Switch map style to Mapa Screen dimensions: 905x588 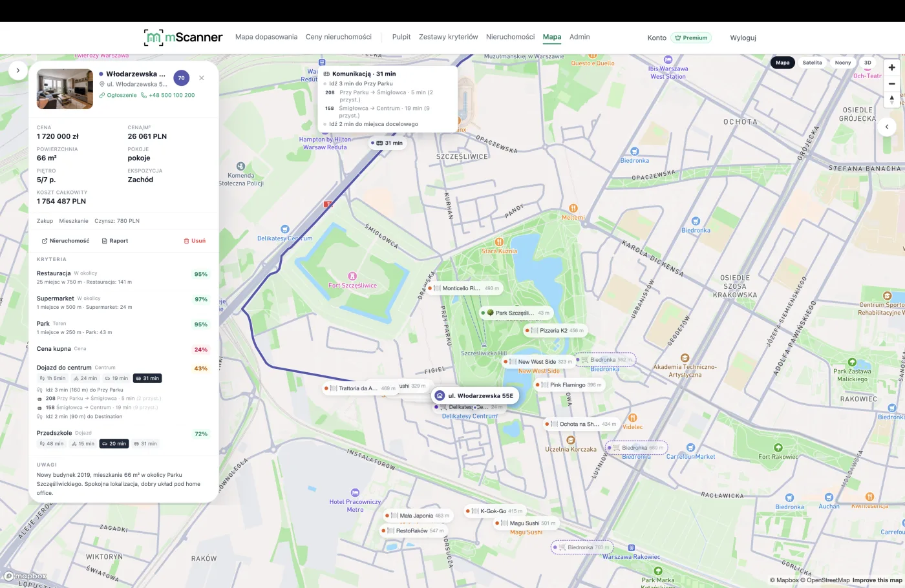click(783, 63)
